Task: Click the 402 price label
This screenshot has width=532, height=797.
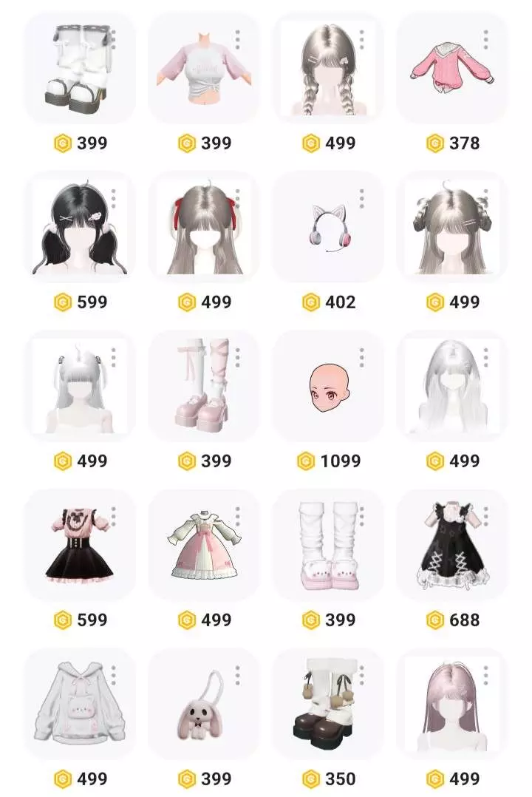Action: coord(341,302)
